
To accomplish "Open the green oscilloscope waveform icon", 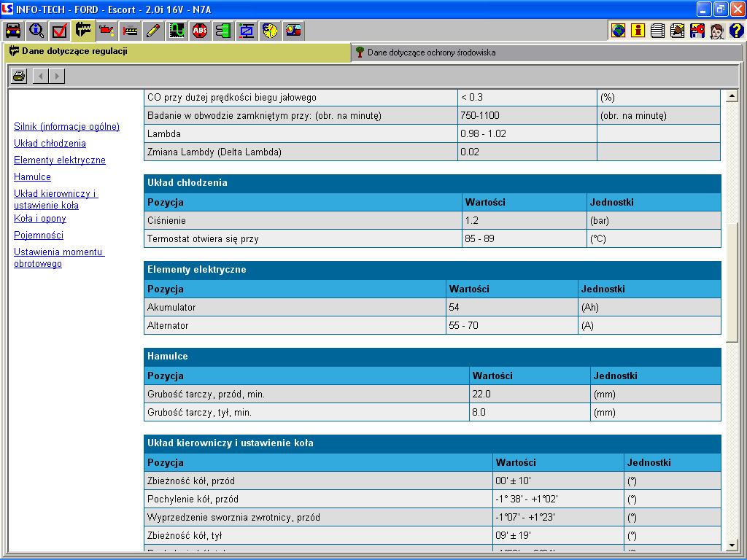I will 177,31.
